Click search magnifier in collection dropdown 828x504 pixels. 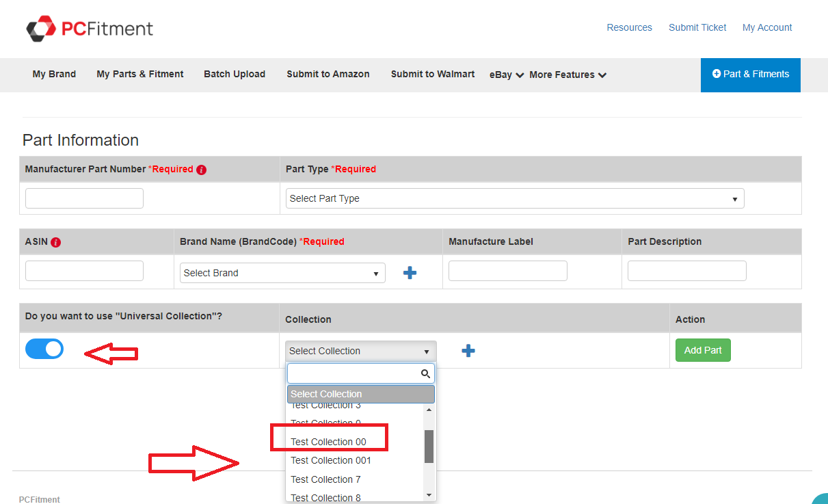click(425, 373)
